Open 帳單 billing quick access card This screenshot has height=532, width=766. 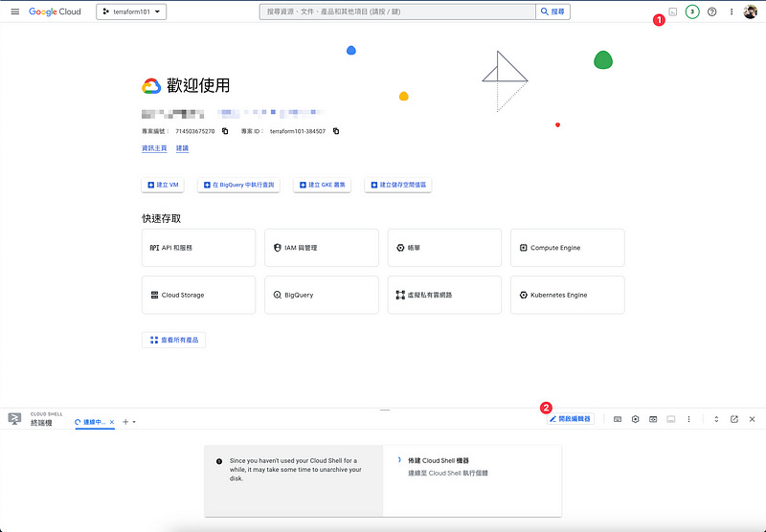(444, 248)
